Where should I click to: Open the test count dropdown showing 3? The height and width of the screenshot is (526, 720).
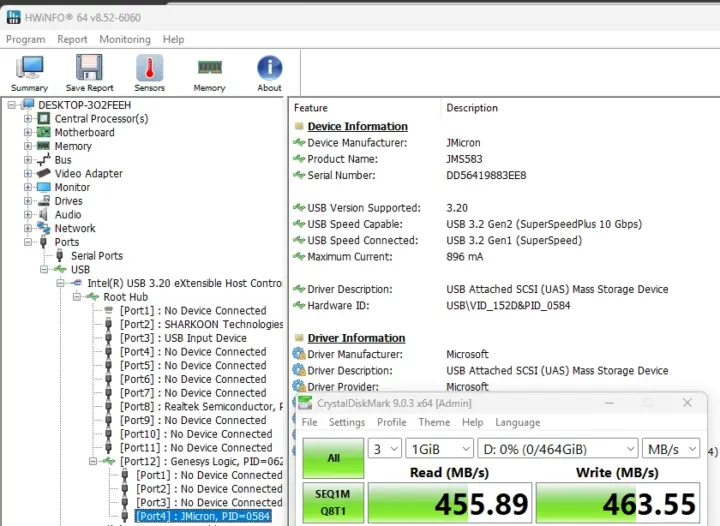coord(385,448)
